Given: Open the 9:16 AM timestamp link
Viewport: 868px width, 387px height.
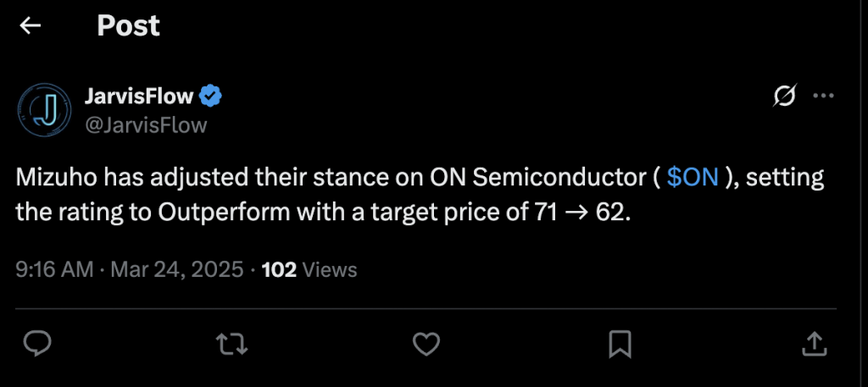Looking at the screenshot, I should coord(55,270).
